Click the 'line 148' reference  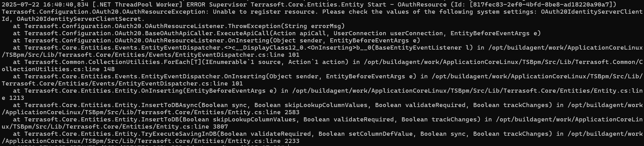coord(100,69)
